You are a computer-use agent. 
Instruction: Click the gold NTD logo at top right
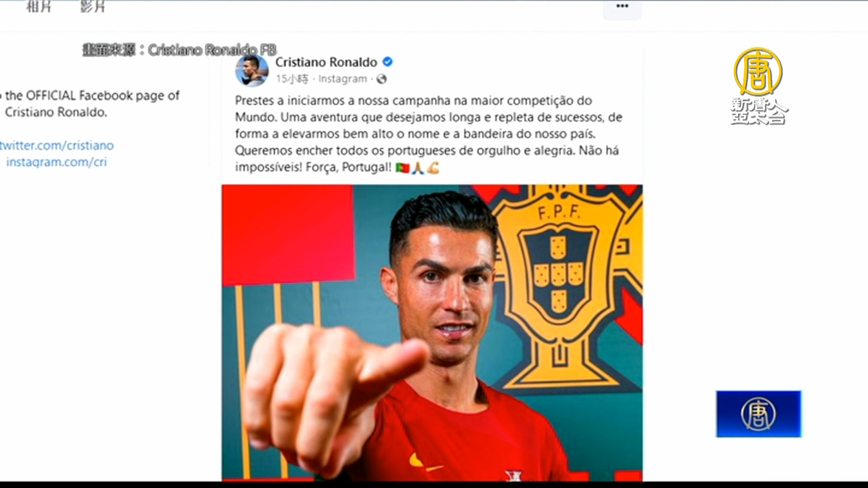(758, 71)
